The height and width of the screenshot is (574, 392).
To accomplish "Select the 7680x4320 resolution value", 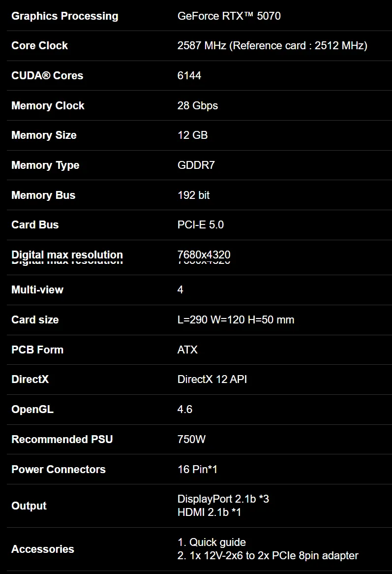I will point(204,255).
